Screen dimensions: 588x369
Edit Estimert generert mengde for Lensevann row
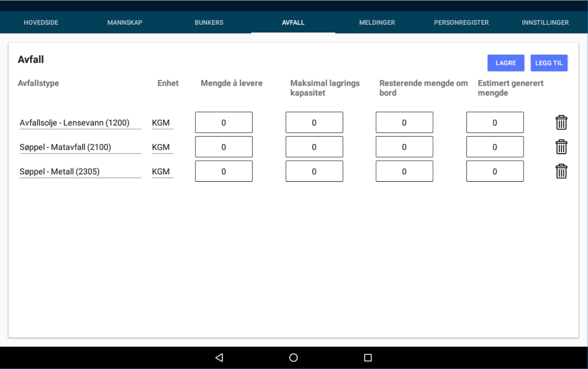click(x=495, y=123)
